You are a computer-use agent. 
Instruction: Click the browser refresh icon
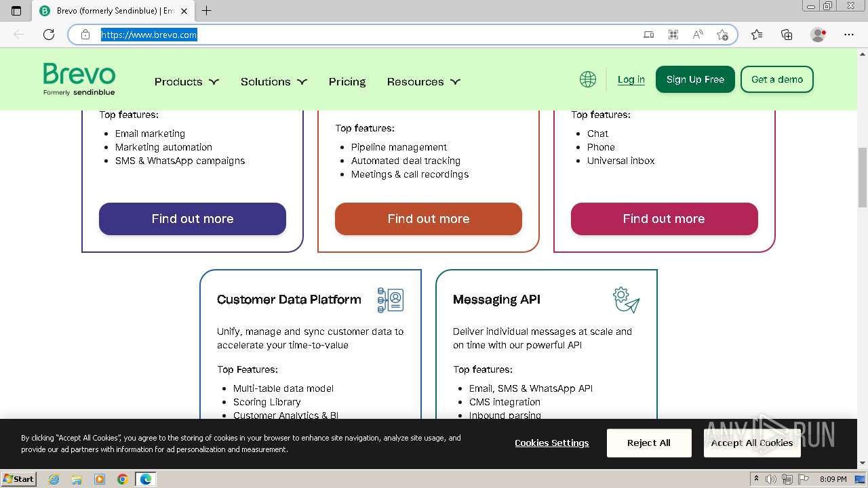[x=49, y=35]
